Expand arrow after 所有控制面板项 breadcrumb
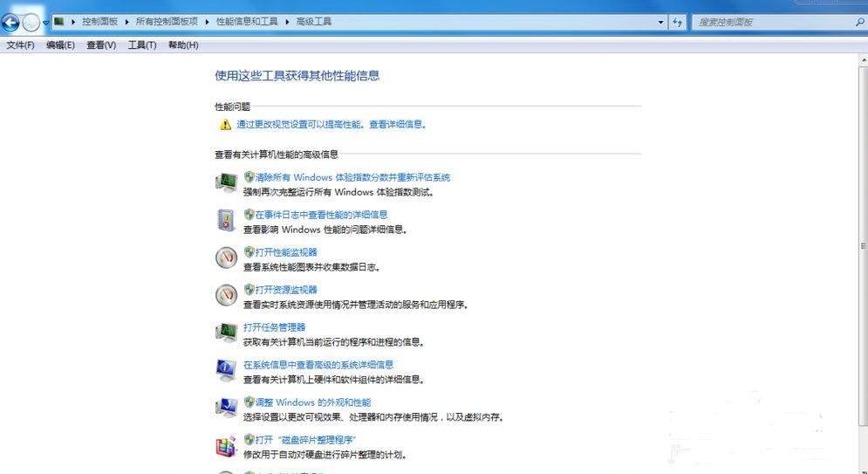The width and height of the screenshot is (868, 474). coord(207,22)
